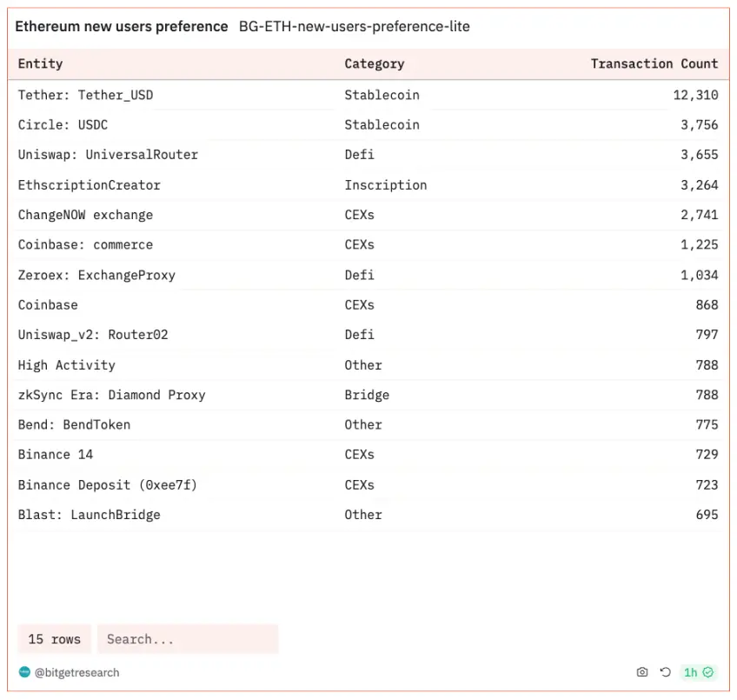This screenshot has height=700, width=737.
Task: Sort by Entity column header
Action: 40,63
